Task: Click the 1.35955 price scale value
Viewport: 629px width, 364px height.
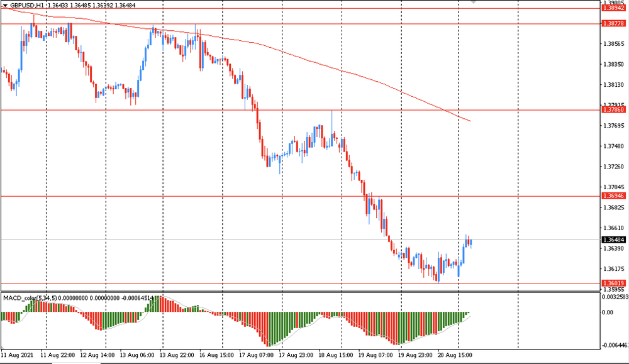Action: pos(614,289)
